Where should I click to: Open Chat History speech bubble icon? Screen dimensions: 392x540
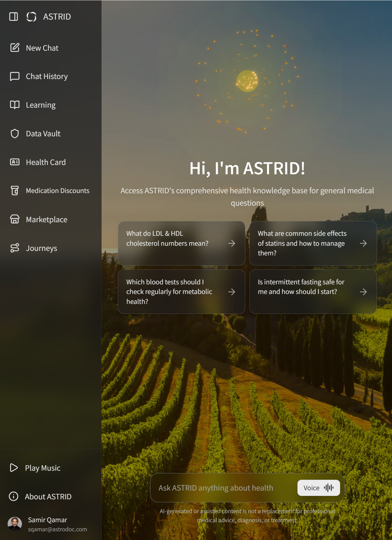(x=15, y=76)
